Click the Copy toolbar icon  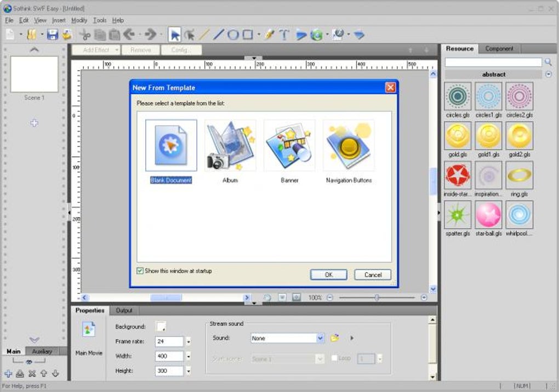(100, 35)
